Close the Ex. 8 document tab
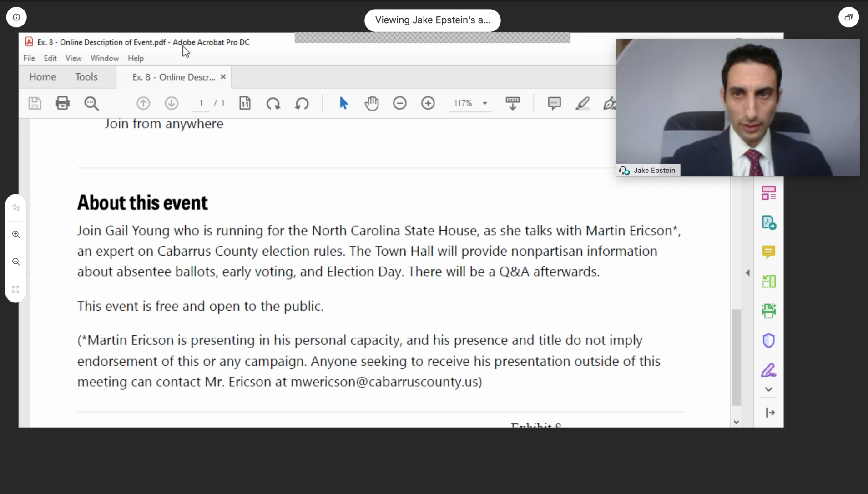Image resolution: width=868 pixels, height=494 pixels. 223,77
